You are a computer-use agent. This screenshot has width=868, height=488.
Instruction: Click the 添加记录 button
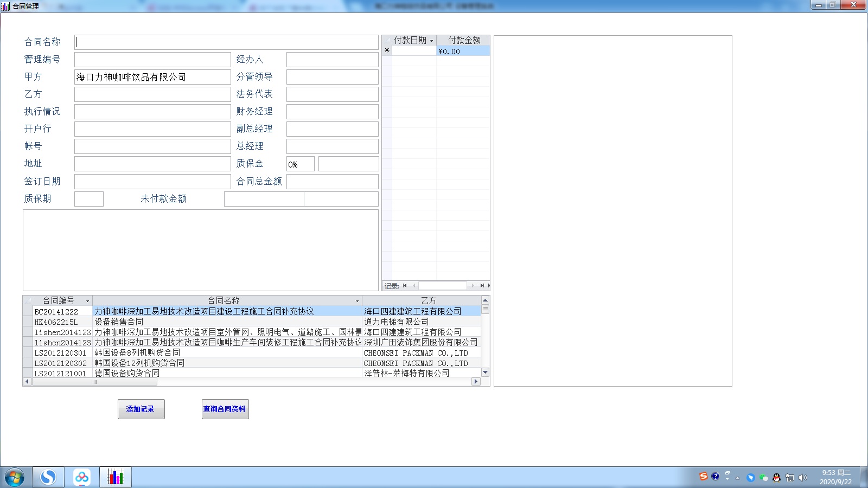coord(141,409)
